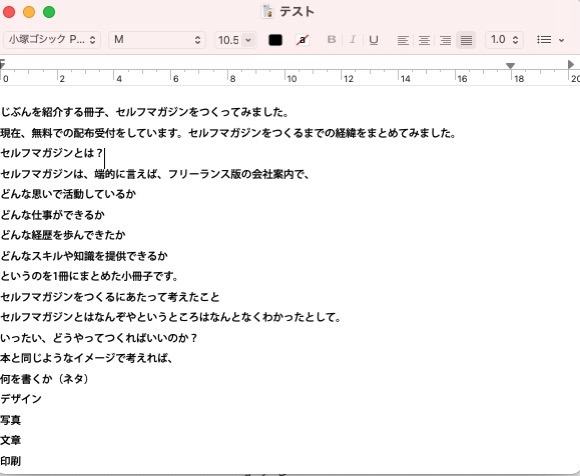Click the document icon in title bar
Viewport: 580px width, 476px height.
(267, 12)
